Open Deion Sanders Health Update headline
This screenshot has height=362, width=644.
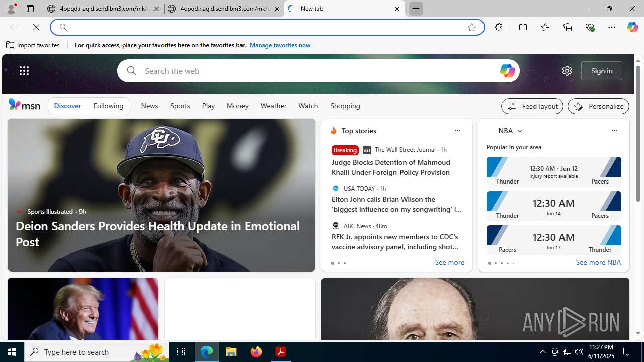(x=157, y=234)
